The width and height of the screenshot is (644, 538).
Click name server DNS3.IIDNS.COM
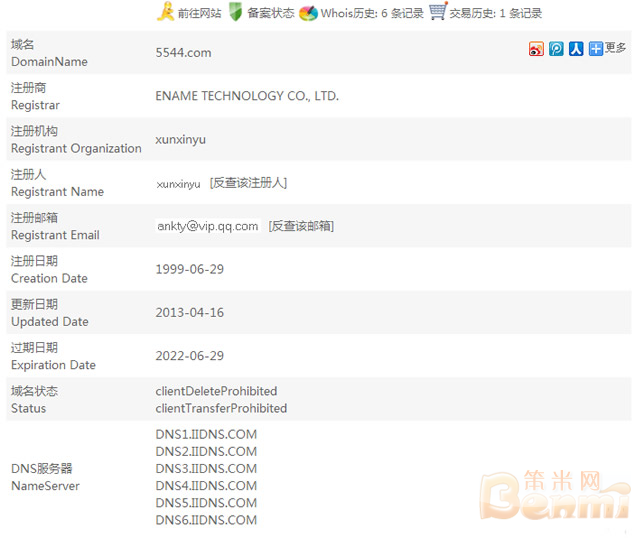tap(206, 469)
